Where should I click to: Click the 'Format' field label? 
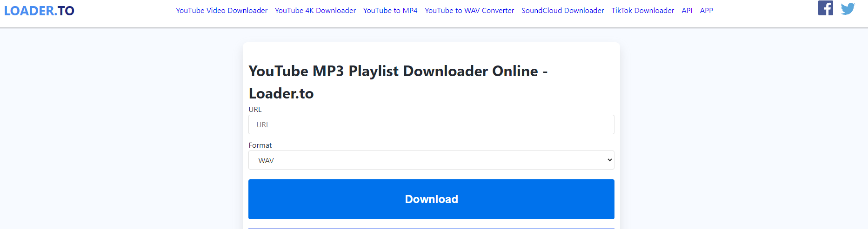click(260, 145)
